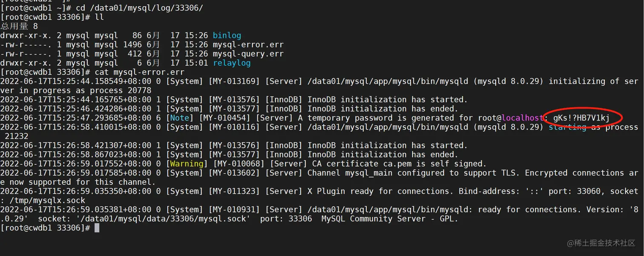Click the watermark text at bottom right
The width and height of the screenshot is (644, 256).
[601, 243]
